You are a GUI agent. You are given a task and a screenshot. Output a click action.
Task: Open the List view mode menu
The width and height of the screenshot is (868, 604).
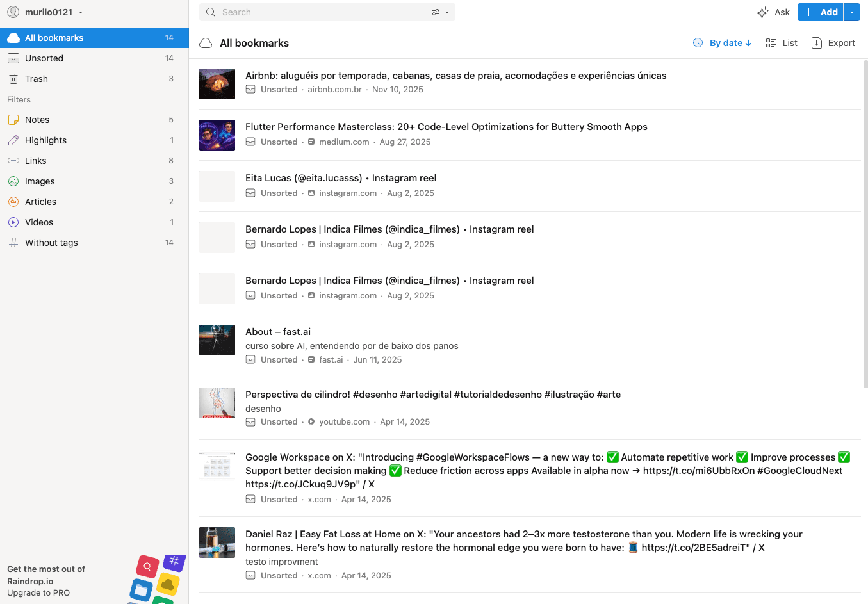tap(782, 43)
